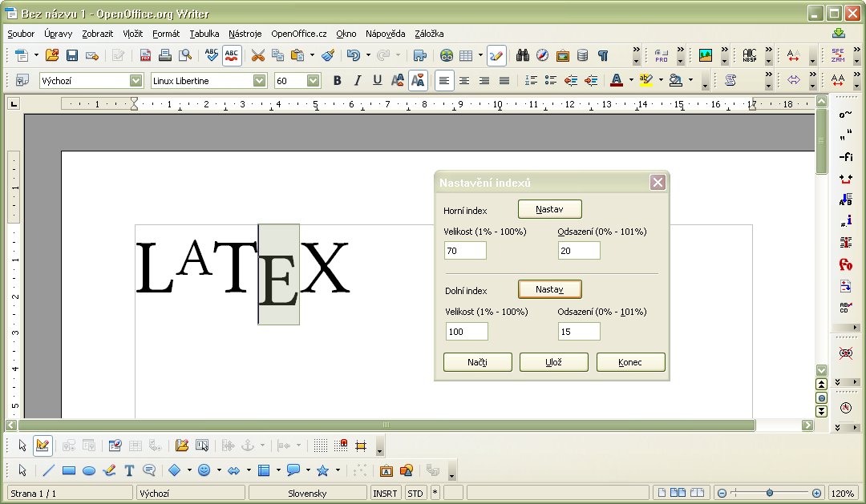Expand the Linux Libertine font name dropdown
866x504 pixels.
260,81
